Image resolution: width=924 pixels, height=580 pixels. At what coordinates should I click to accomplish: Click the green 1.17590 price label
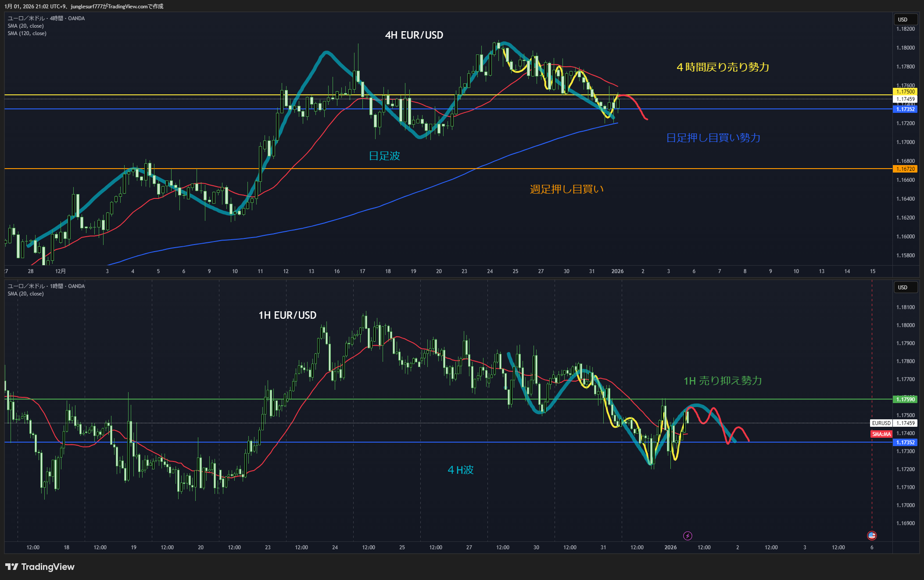(x=905, y=400)
